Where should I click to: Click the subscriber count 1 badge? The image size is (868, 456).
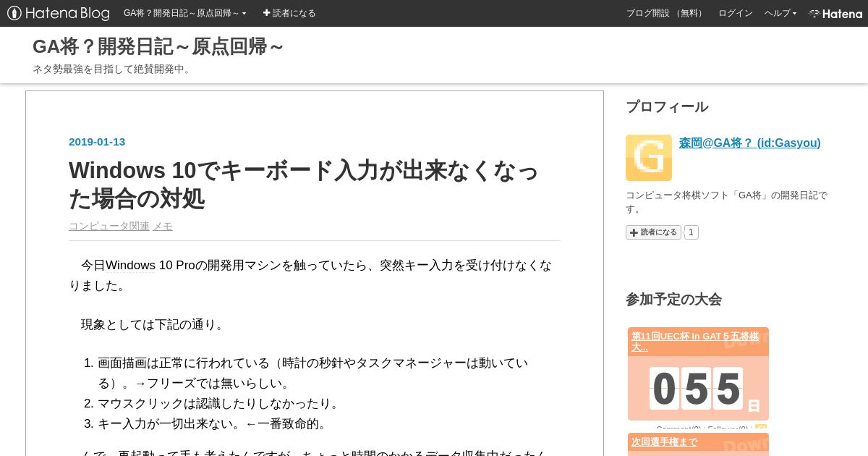(692, 232)
